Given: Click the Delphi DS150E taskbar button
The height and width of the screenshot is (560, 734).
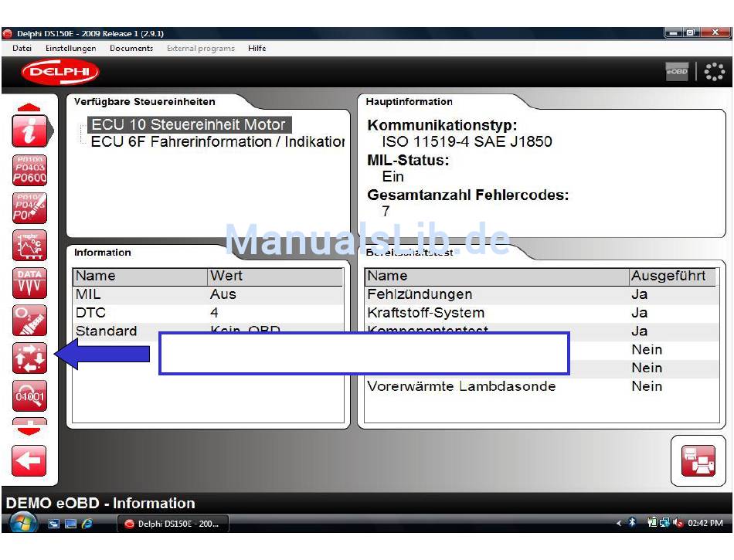Looking at the screenshot, I should pyautogui.click(x=173, y=524).
